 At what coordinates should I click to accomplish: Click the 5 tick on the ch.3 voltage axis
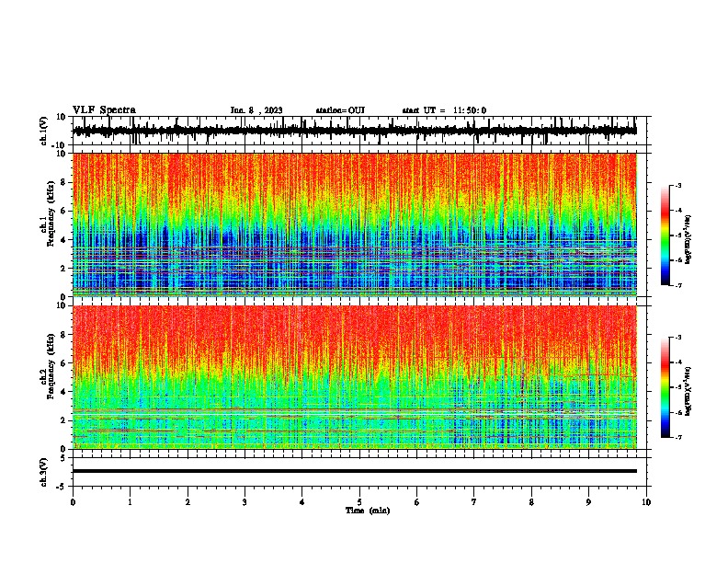pos(63,458)
